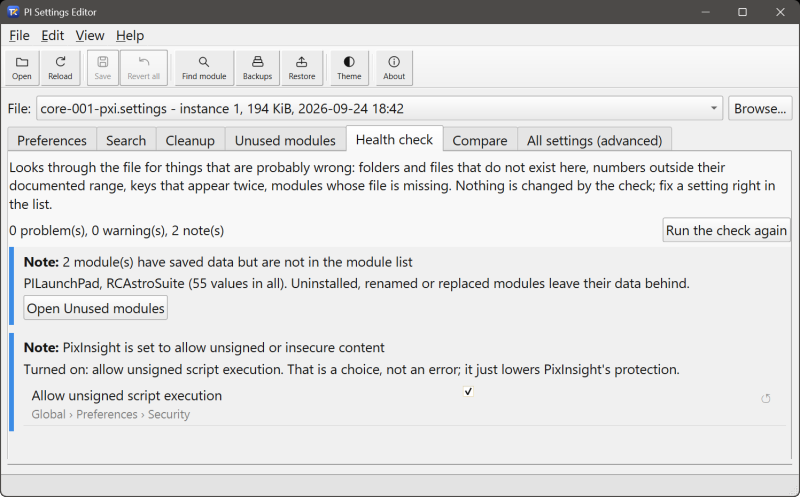Click the Restore toolbar icon
Viewport: 800px width, 497px height.
302,68
